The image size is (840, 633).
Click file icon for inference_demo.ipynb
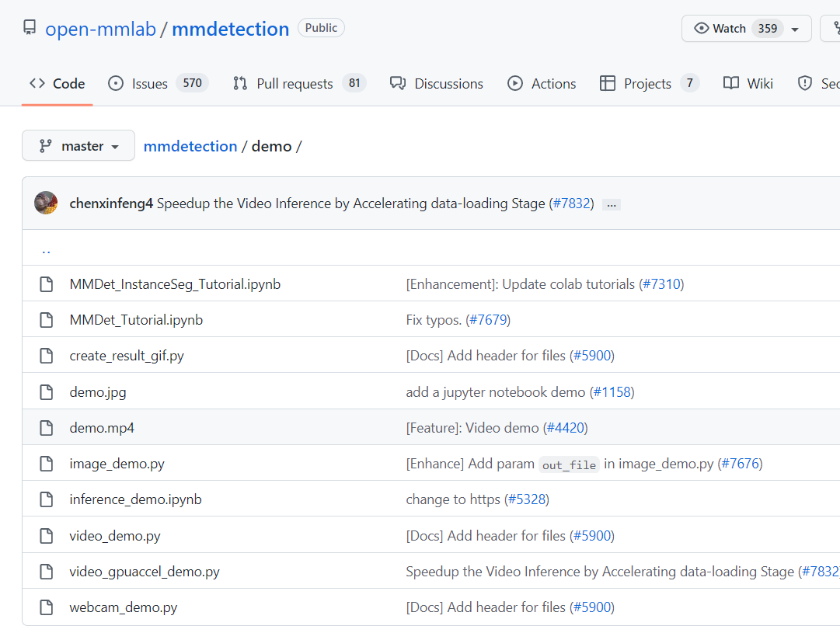47,499
